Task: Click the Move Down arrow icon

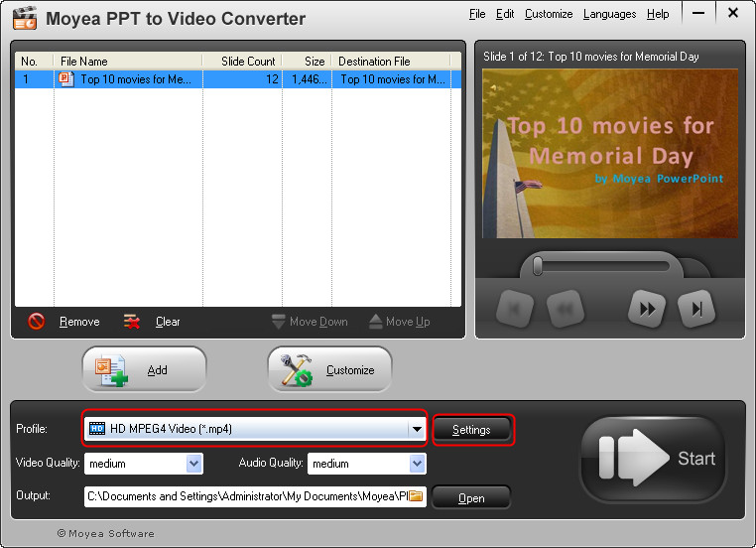Action: coord(278,322)
